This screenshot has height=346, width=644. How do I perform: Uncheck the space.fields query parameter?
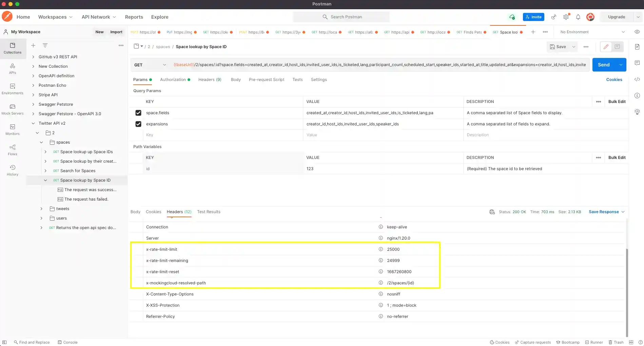(138, 113)
